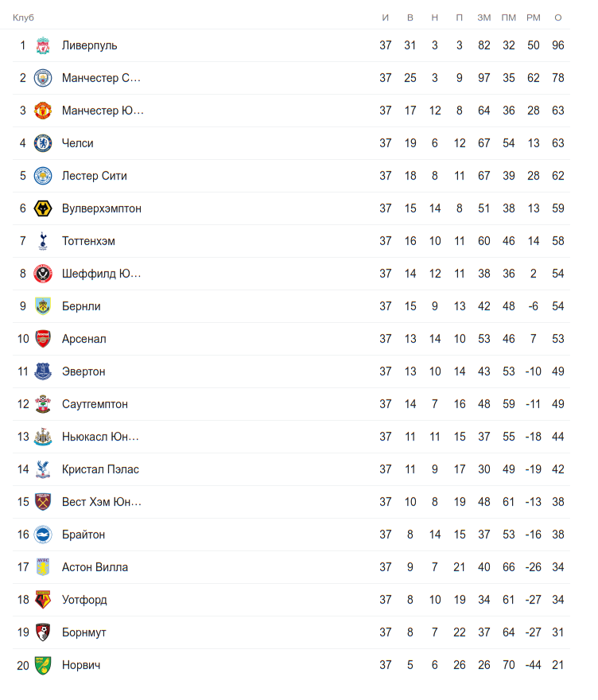Click the Norwich club crest icon

coord(43,665)
